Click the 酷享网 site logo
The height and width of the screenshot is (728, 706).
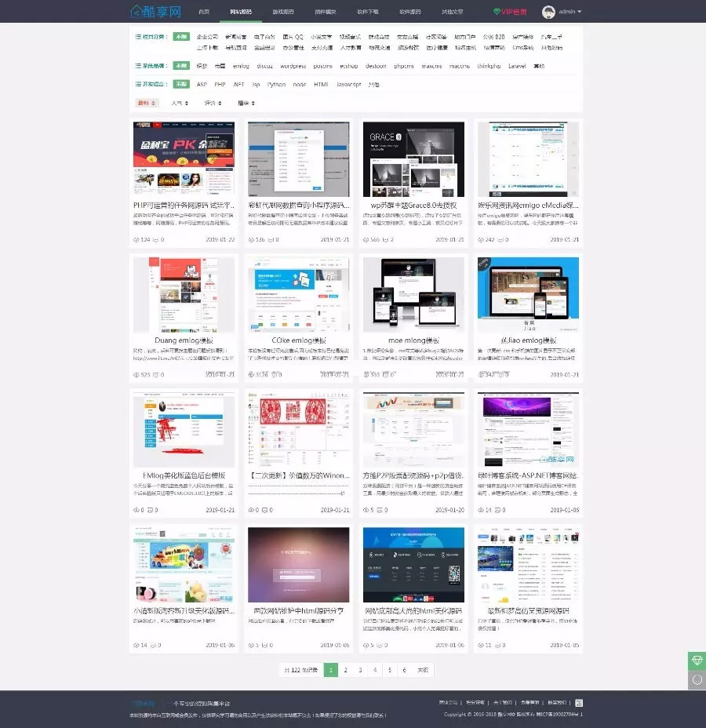point(155,12)
